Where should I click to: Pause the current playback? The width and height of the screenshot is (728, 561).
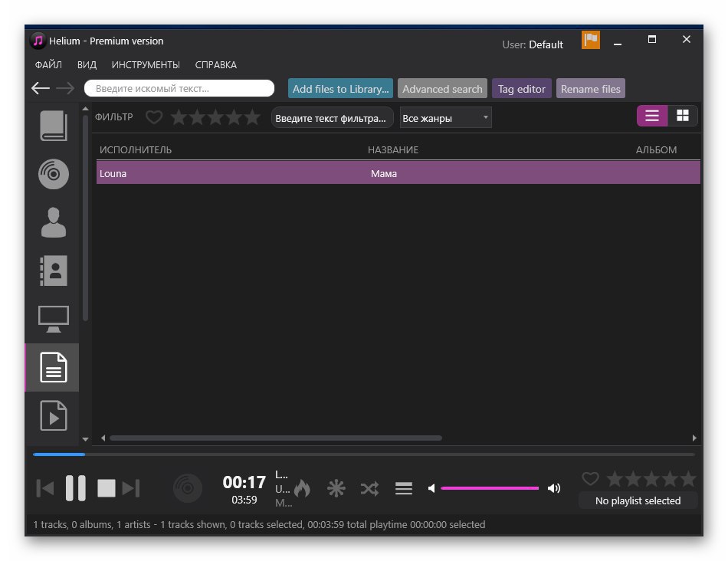(76, 488)
